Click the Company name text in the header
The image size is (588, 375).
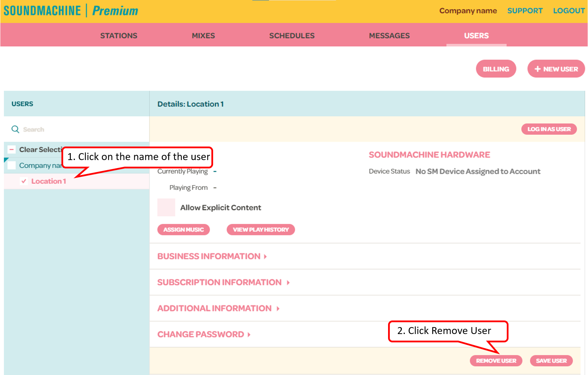pos(468,11)
